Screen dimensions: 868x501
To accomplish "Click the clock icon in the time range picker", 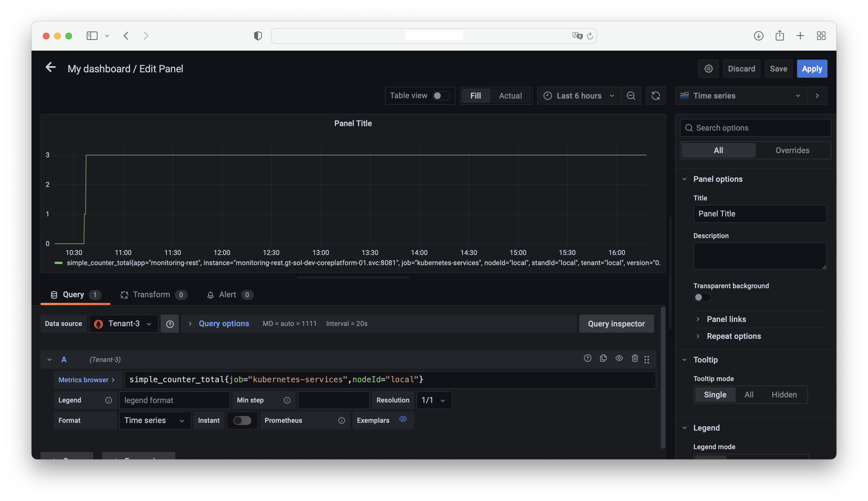I will (548, 96).
